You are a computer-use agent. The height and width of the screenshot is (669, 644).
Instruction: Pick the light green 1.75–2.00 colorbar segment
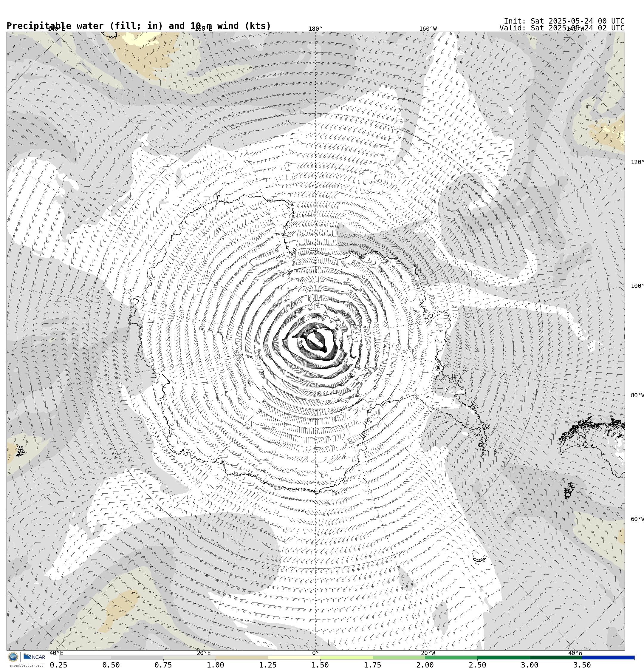(399, 657)
